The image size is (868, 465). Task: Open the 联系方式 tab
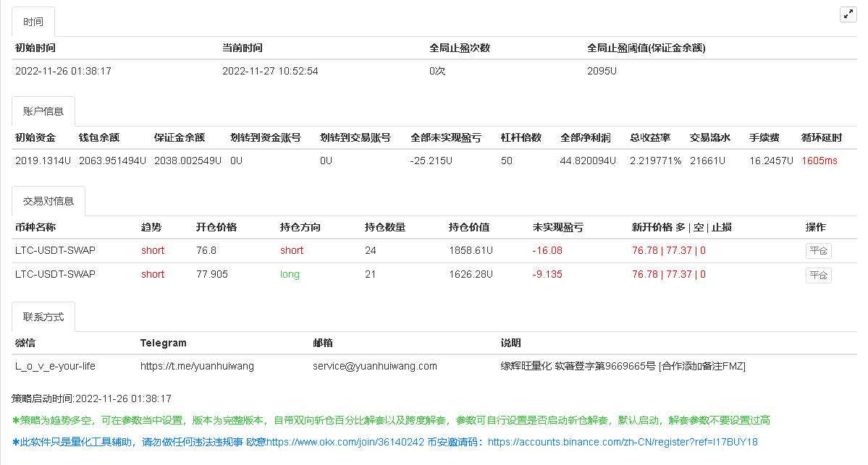(x=43, y=317)
